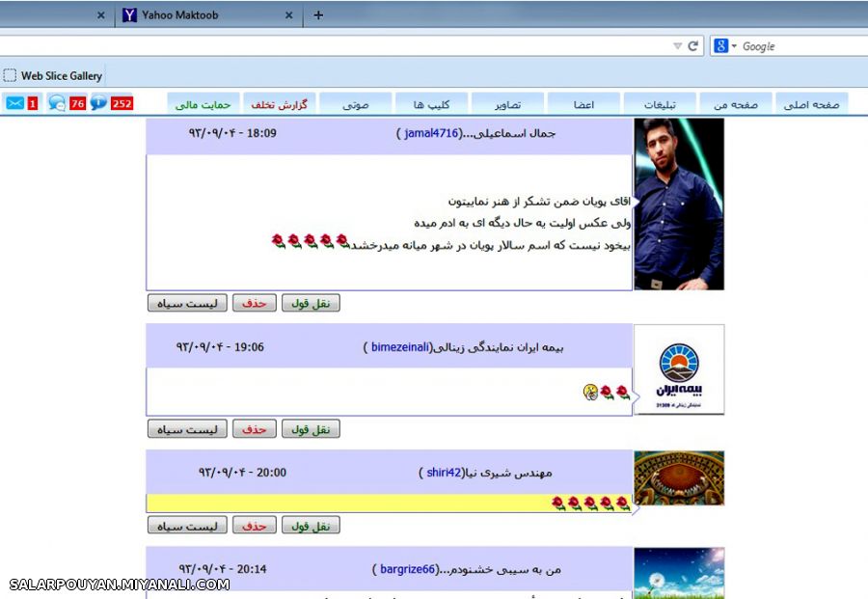Open jamal4716 profile link
The height and width of the screenshot is (599, 868).
click(x=431, y=133)
